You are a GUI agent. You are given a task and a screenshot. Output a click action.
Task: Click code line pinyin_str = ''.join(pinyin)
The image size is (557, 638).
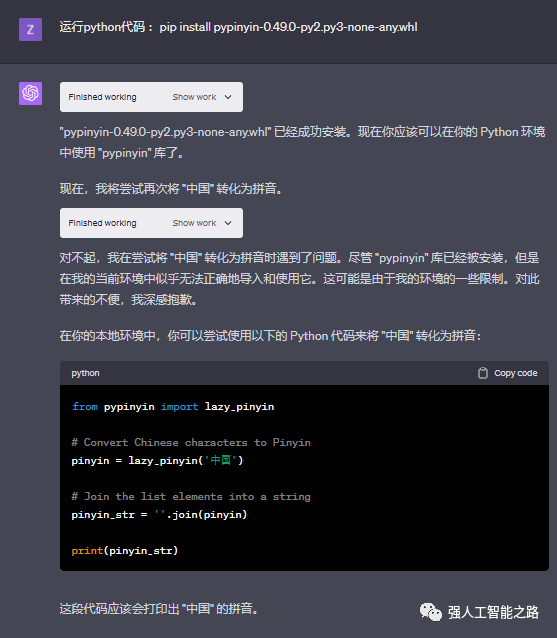pos(159,514)
